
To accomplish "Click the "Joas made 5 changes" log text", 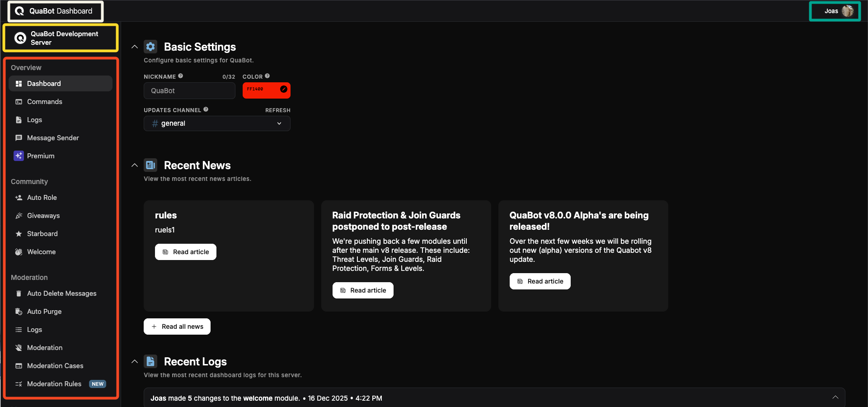I will click(x=266, y=398).
